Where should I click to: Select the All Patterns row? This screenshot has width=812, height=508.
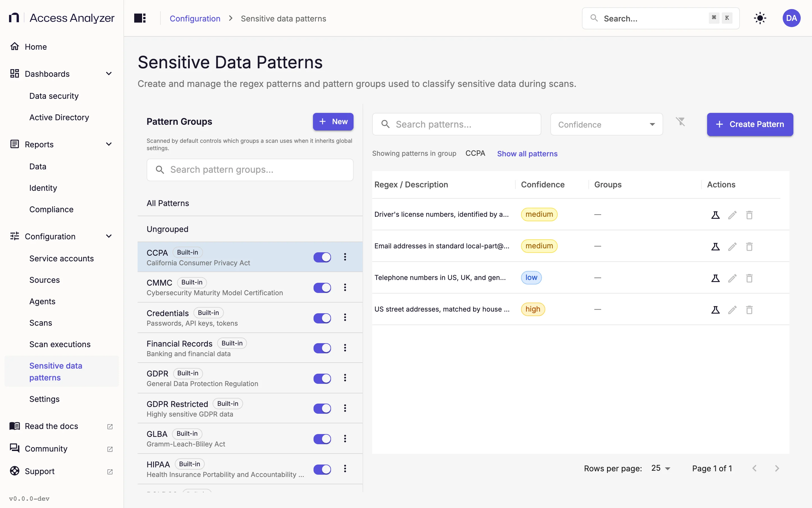click(x=250, y=203)
